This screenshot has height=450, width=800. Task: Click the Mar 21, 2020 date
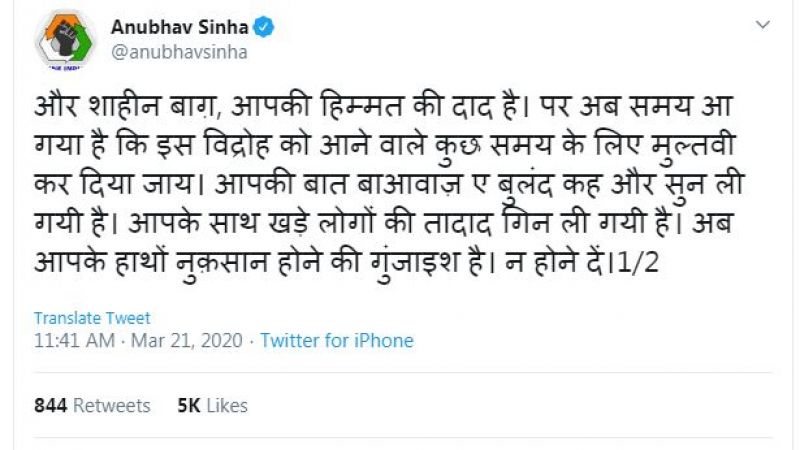(186, 341)
